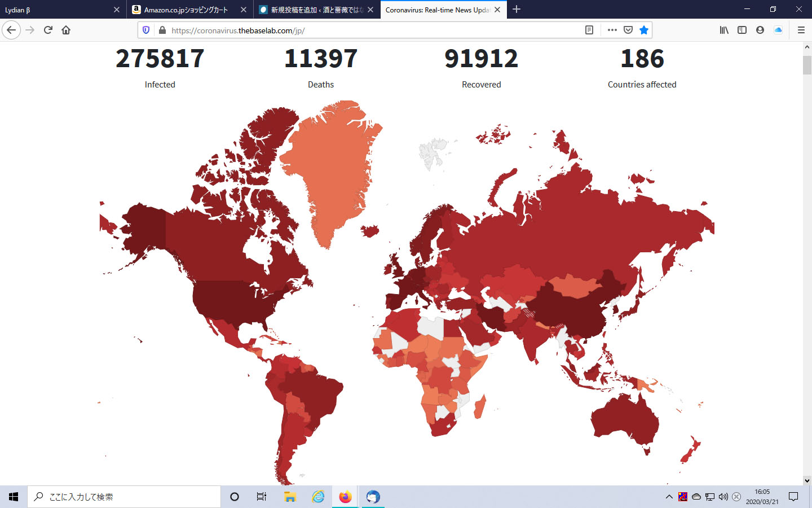Toggle the blue bookmark star
Viewport: 812px width, 508px height.
[643, 30]
